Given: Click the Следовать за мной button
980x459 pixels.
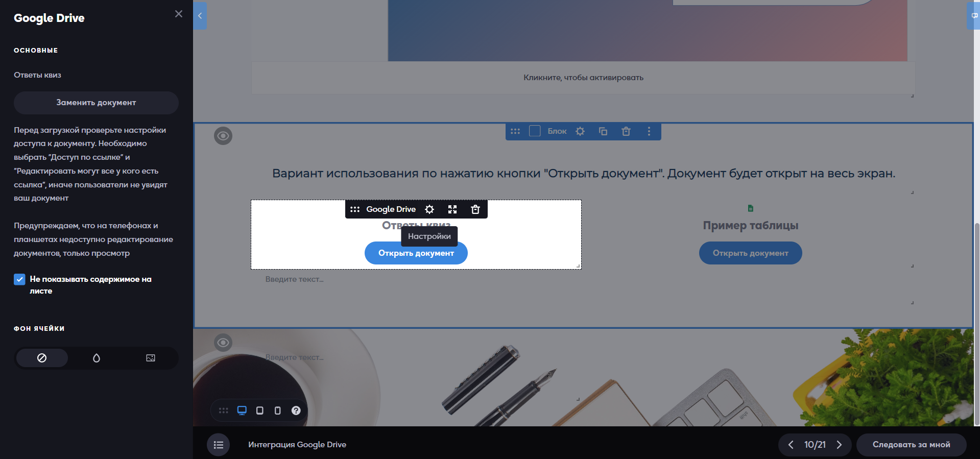Looking at the screenshot, I should pos(912,445).
